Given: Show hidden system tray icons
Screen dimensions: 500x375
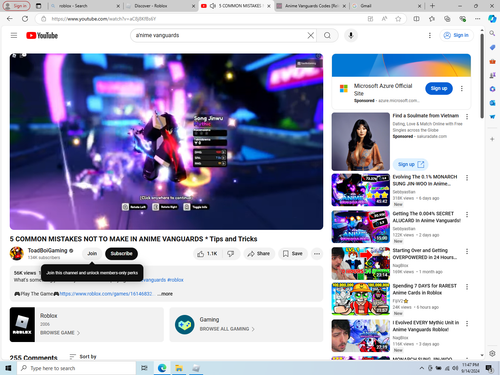Looking at the screenshot, I should coord(422,368).
